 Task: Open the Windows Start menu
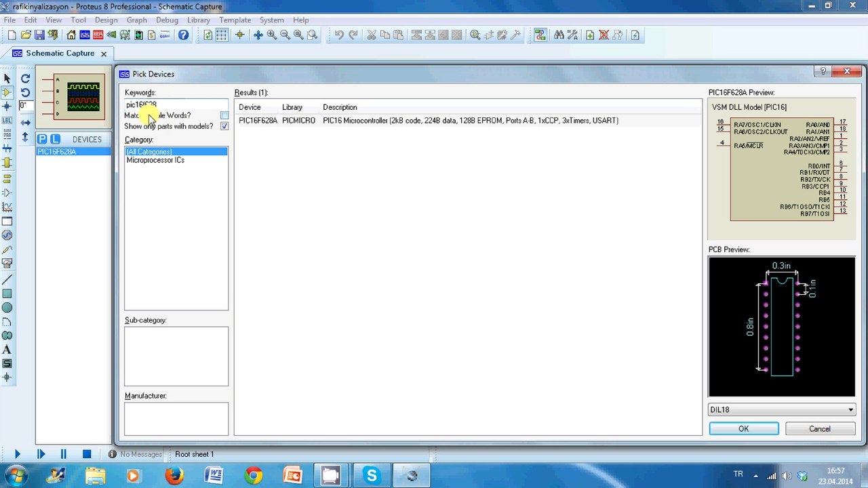pyautogui.click(x=17, y=475)
